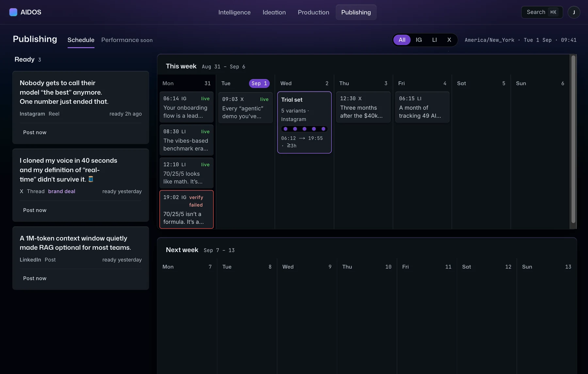Open the Wednesday Trial set card

point(304,122)
